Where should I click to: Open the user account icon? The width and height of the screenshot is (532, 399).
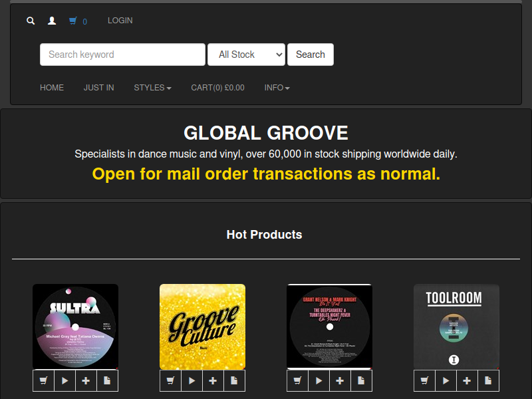(52, 21)
